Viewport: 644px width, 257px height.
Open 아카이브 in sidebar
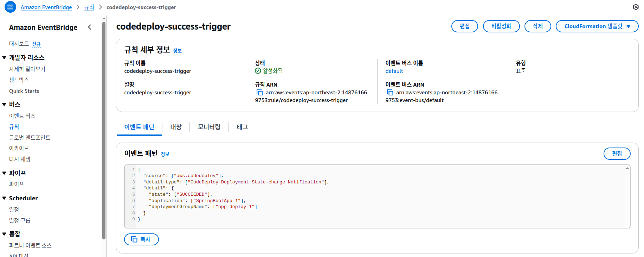click(19, 148)
